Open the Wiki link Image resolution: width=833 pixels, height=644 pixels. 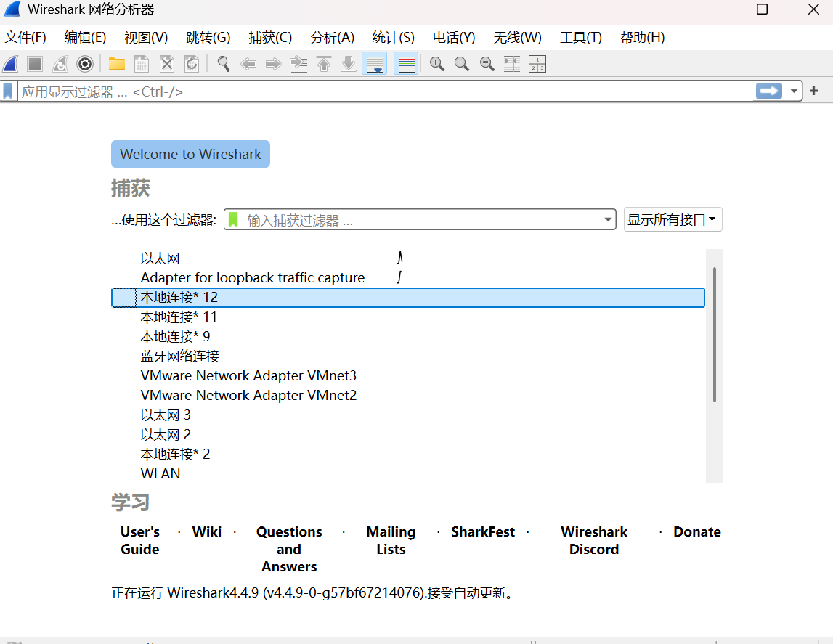click(x=207, y=532)
